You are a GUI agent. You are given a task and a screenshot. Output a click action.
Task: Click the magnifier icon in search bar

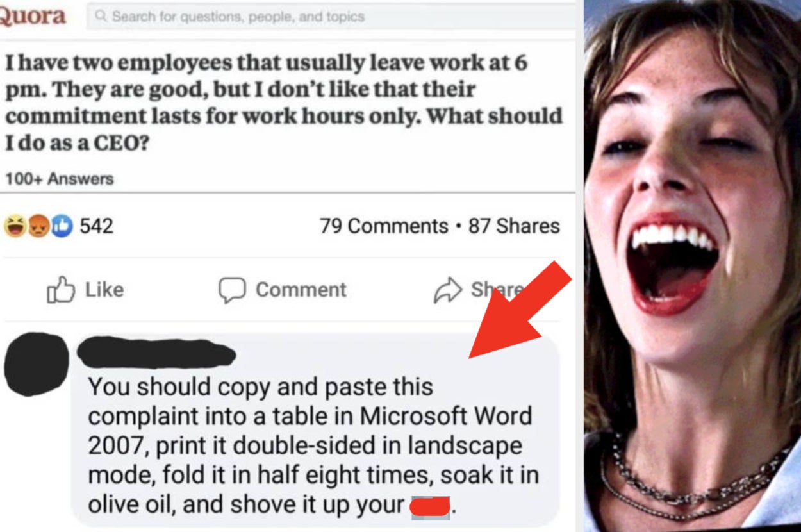[101, 17]
